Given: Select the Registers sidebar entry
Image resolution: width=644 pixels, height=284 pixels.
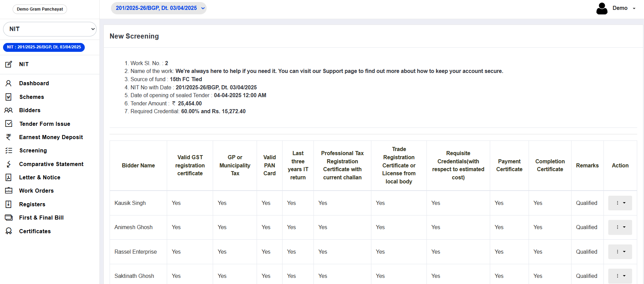Looking at the screenshot, I should click(x=32, y=204).
